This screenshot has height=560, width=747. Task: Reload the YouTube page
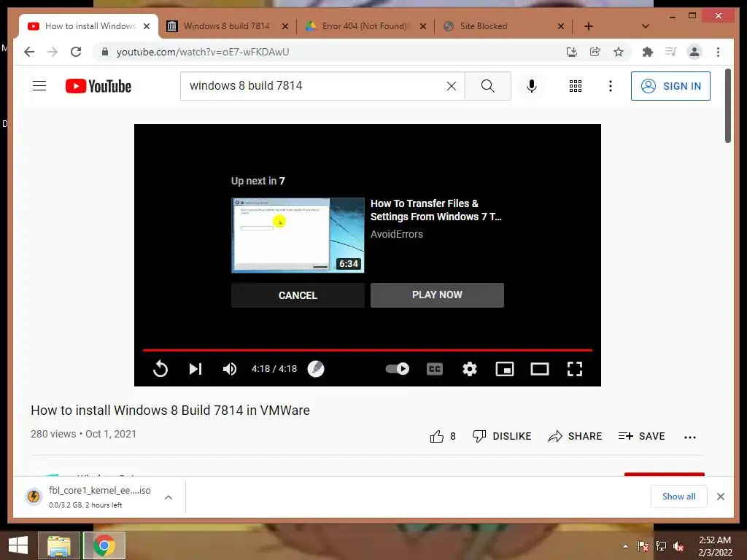(76, 52)
